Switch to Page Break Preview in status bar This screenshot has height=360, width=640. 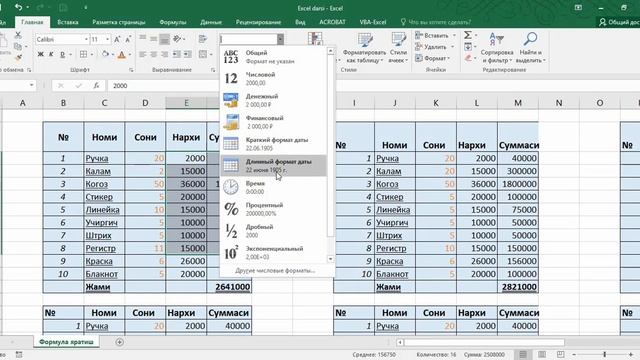point(560,354)
